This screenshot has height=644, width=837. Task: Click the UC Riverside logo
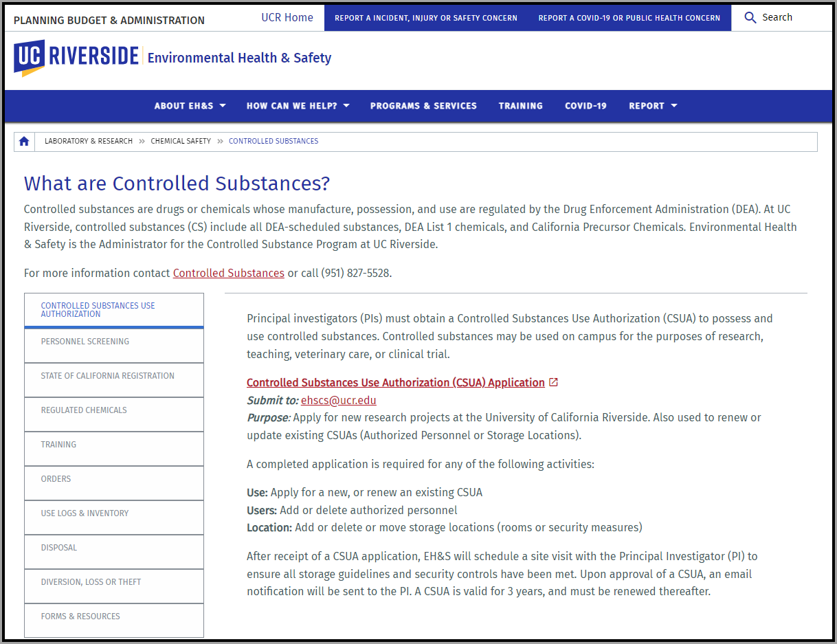coord(76,58)
